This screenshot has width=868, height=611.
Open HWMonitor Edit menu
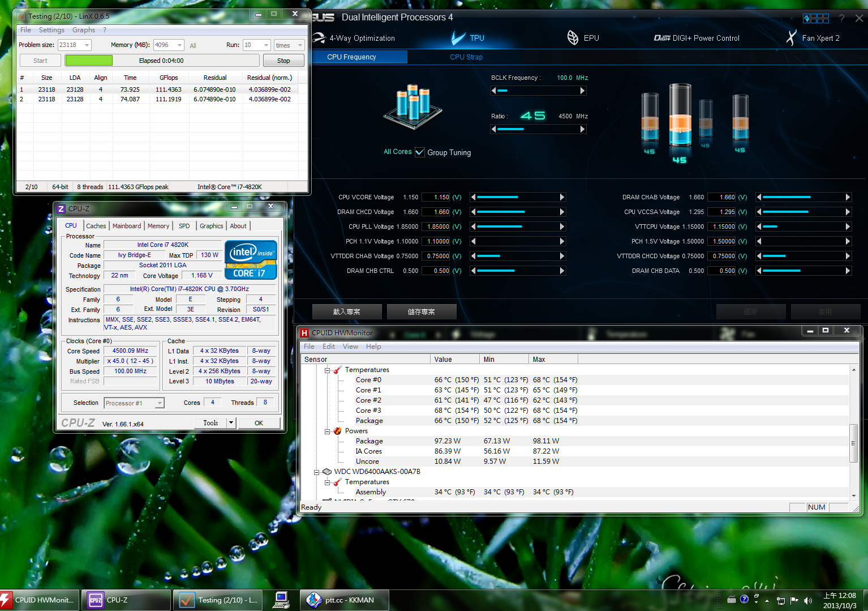(x=329, y=347)
